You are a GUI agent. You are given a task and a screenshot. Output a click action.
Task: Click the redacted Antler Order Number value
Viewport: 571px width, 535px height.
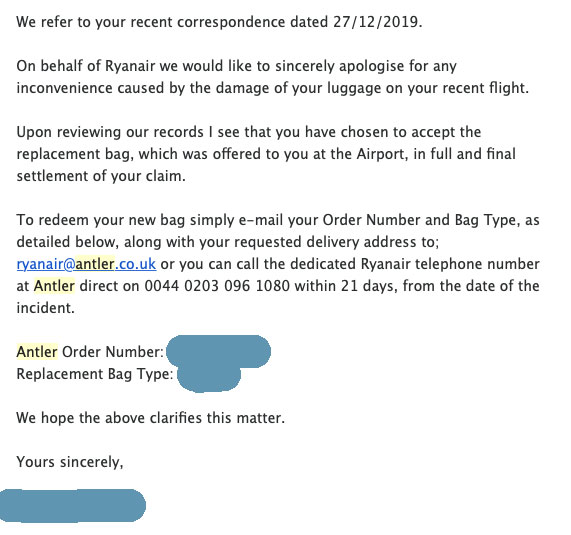(x=218, y=351)
